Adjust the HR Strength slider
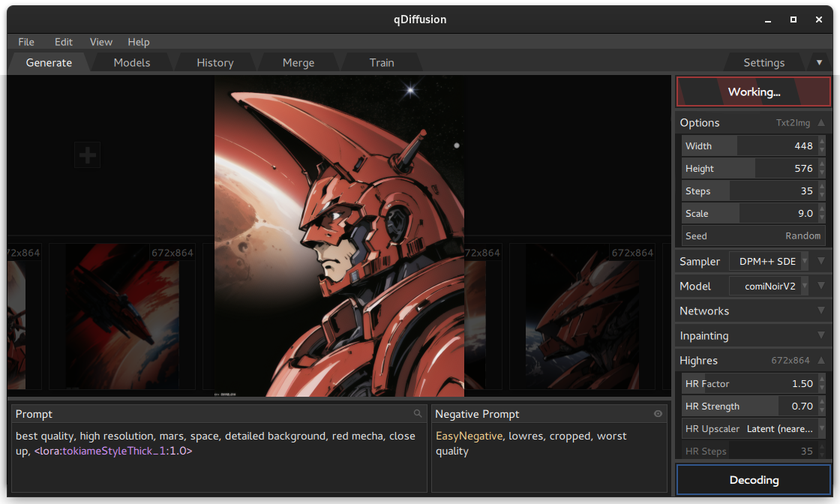 tap(749, 406)
